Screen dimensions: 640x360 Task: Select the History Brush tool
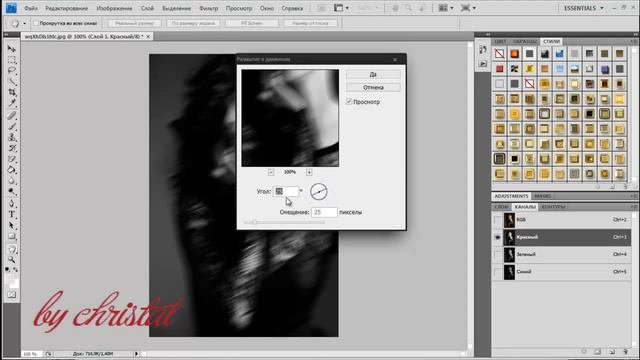point(12,148)
